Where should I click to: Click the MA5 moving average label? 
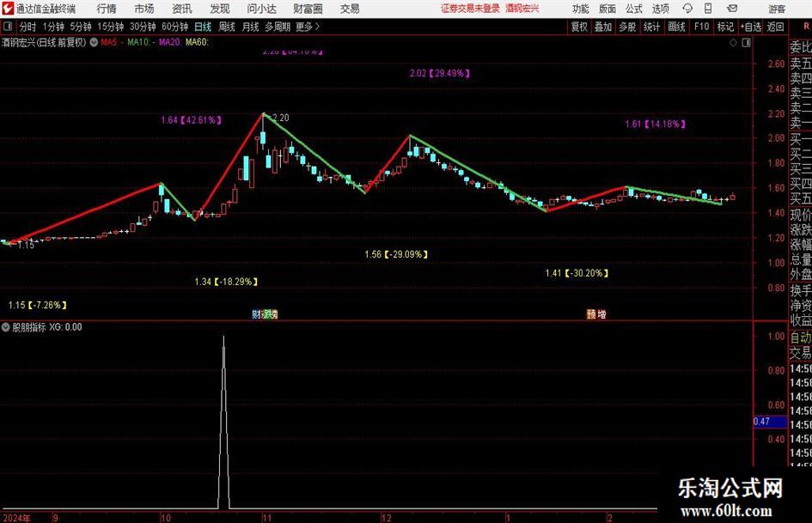112,42
